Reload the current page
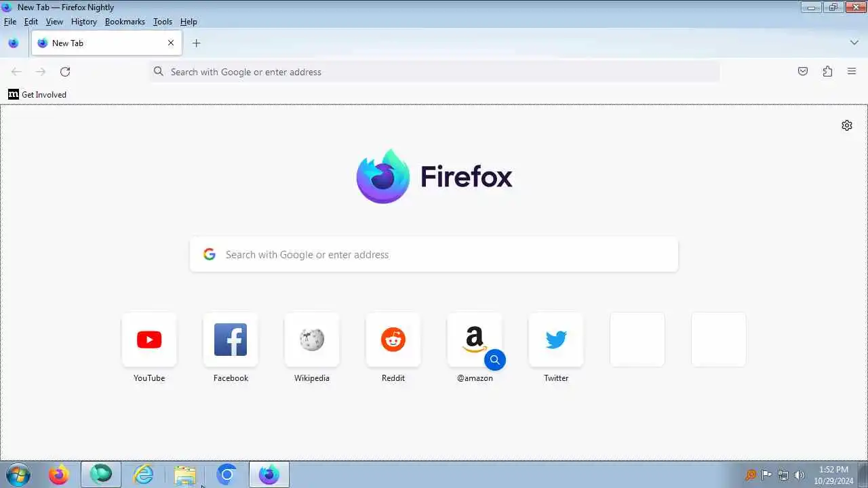This screenshot has height=488, width=868. pyautogui.click(x=65, y=72)
